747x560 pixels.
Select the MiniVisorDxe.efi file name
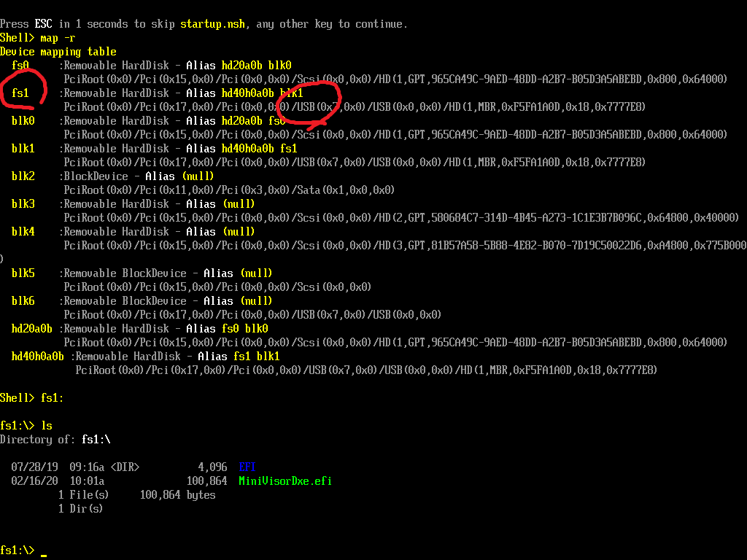[285, 481]
